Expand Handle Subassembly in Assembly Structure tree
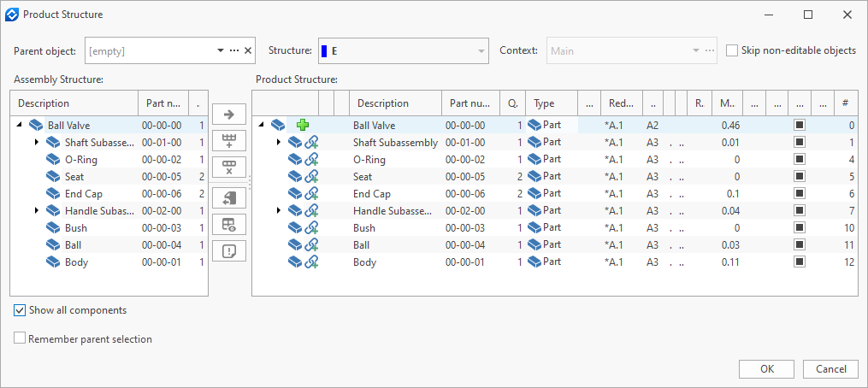This screenshot has height=388, width=868. pyautogui.click(x=37, y=210)
